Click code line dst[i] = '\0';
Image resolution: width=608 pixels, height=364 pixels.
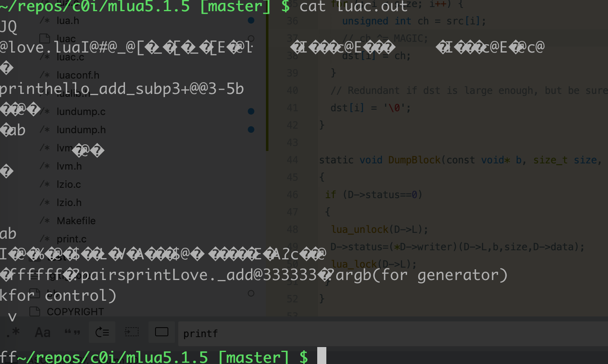click(x=371, y=108)
